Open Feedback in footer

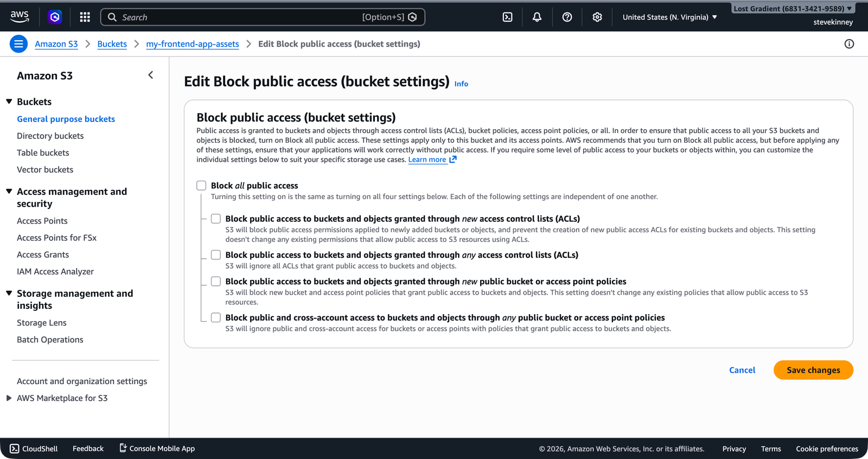(88, 449)
